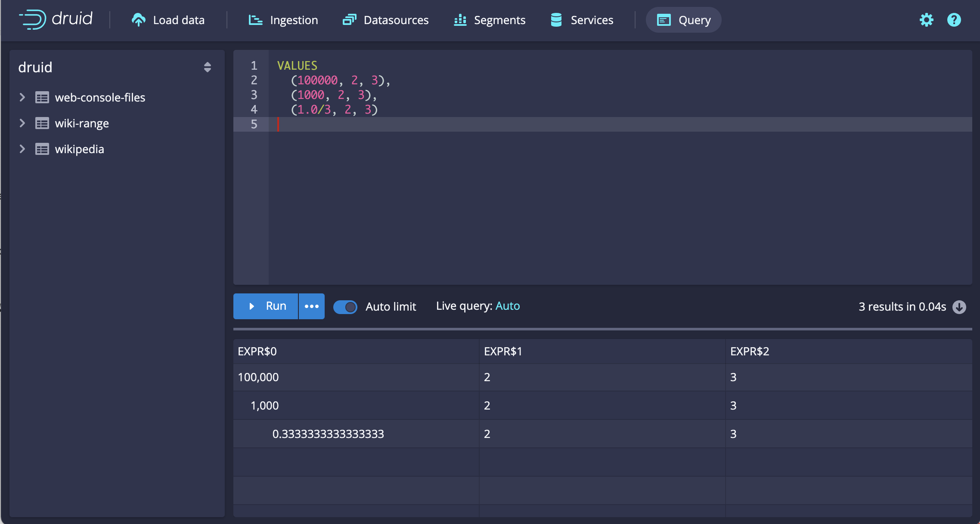This screenshot has width=980, height=524.
Task: Switch to the Segments tab
Action: pyautogui.click(x=490, y=20)
